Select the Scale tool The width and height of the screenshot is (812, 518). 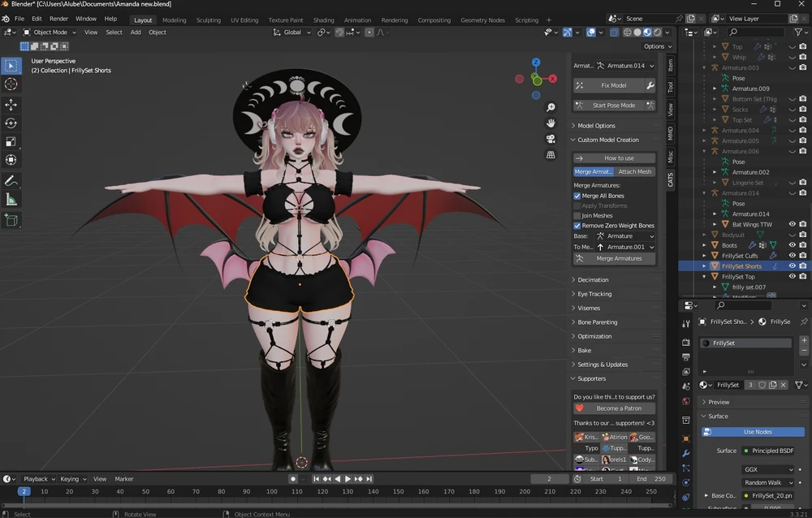pyautogui.click(x=11, y=142)
